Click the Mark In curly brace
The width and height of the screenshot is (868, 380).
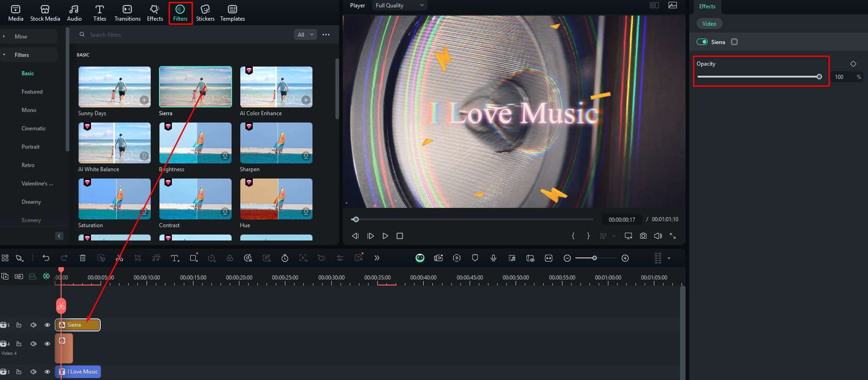coord(573,236)
